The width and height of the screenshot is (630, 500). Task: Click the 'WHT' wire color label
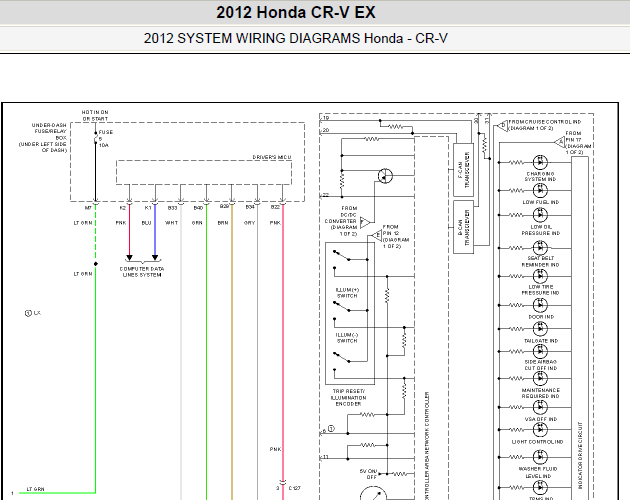172,223
